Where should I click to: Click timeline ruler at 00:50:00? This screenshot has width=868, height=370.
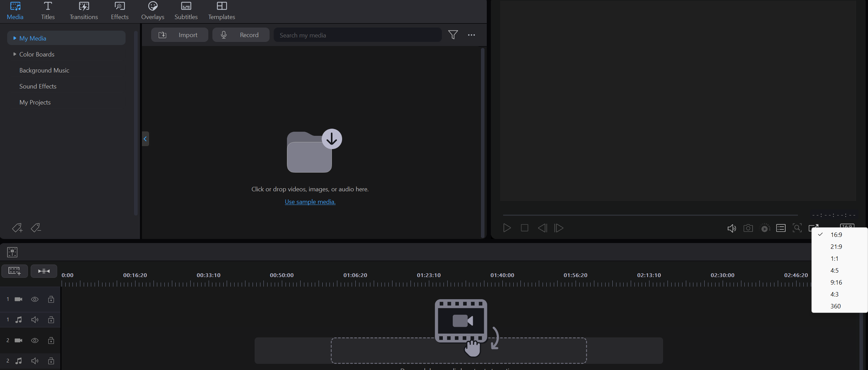tap(282, 275)
